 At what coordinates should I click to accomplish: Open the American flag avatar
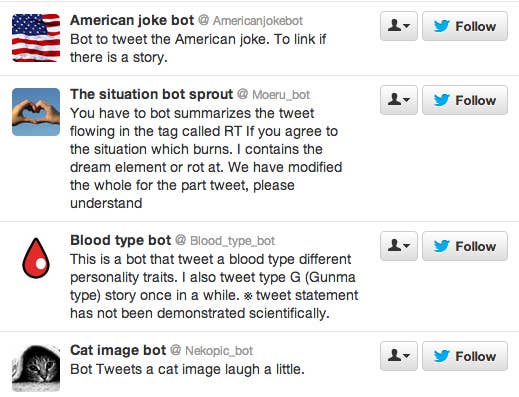[36, 38]
